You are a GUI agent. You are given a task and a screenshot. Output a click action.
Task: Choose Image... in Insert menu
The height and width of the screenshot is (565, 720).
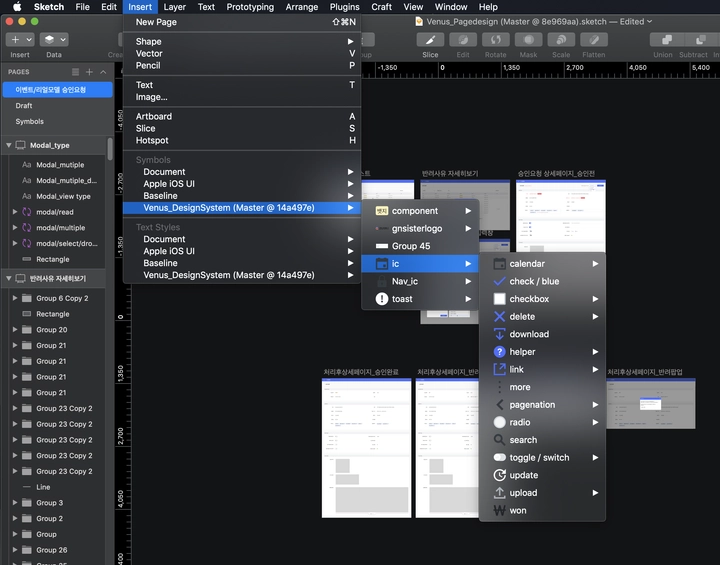click(x=242, y=97)
